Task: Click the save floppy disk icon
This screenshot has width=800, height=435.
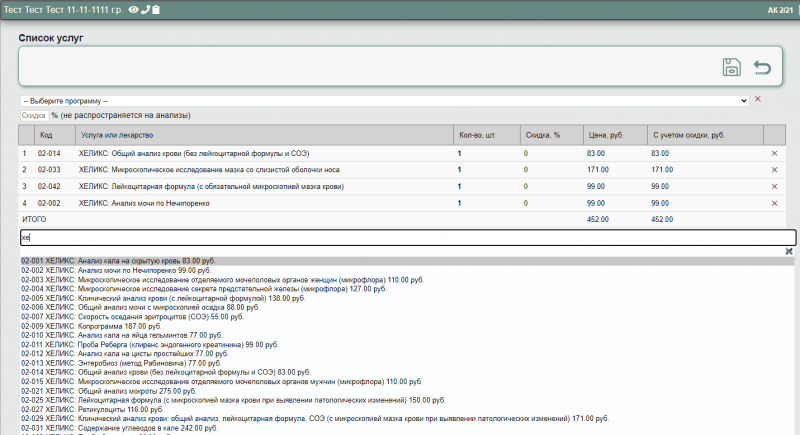Action: [731, 68]
